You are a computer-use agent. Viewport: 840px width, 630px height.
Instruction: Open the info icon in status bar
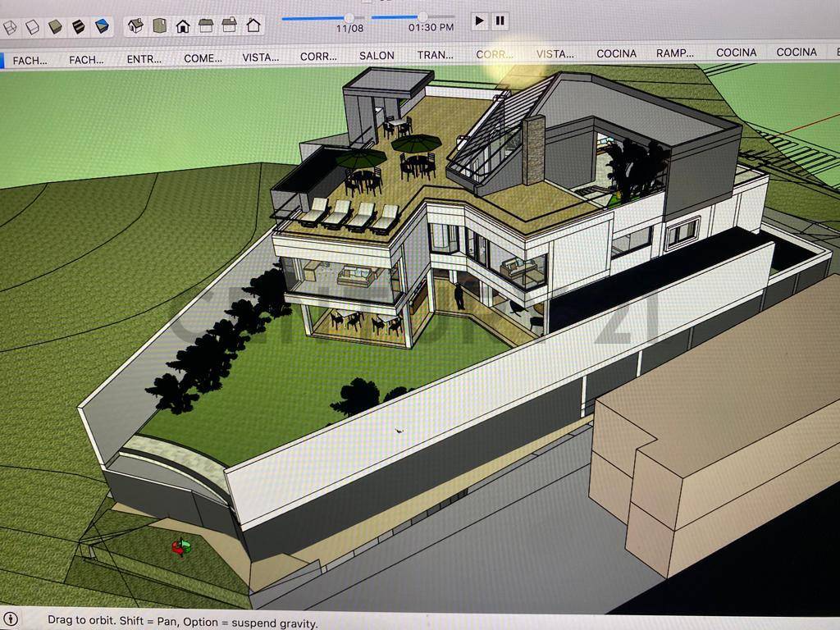coord(11,620)
